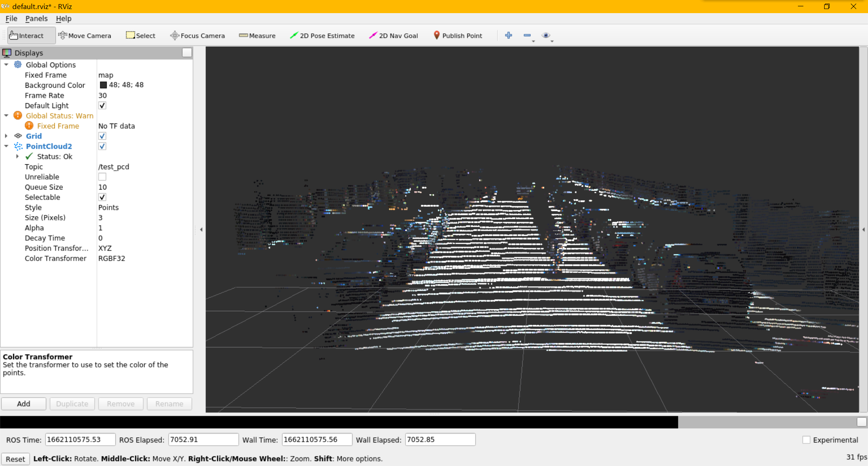The width and height of the screenshot is (868, 466).
Task: Expand the Grid display entry
Action: (x=6, y=136)
